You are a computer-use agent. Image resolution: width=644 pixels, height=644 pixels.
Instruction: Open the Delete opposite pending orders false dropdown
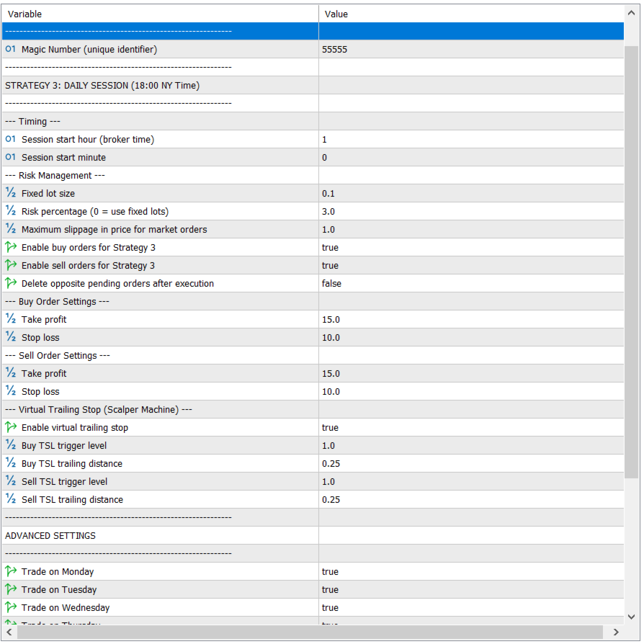[471, 283]
